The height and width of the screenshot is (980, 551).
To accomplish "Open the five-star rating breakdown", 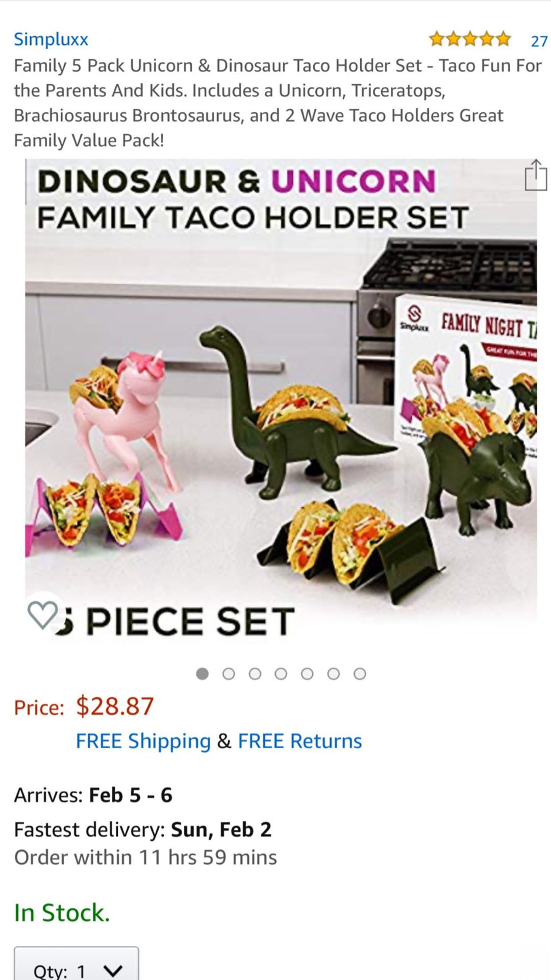I will pyautogui.click(x=470, y=39).
